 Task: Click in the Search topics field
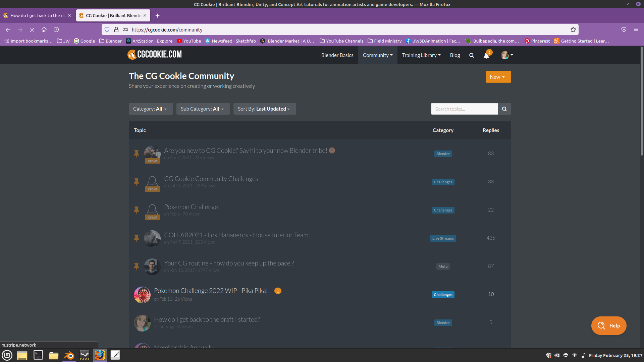click(x=464, y=109)
